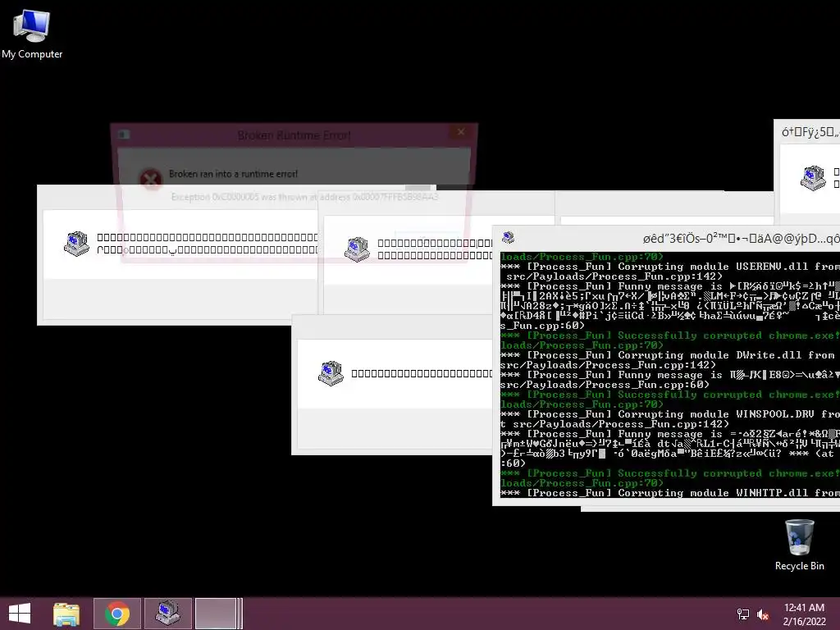Click the muted volume tray icon
Image resolution: width=840 pixels, height=630 pixels.
[762, 614]
